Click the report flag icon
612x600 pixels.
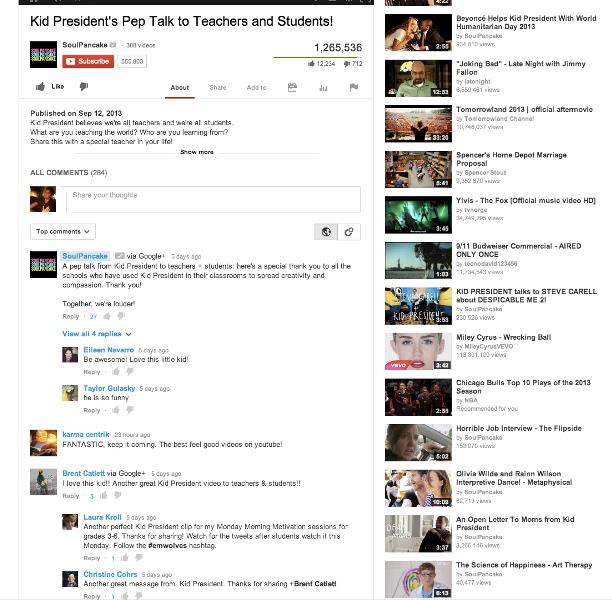[354, 87]
